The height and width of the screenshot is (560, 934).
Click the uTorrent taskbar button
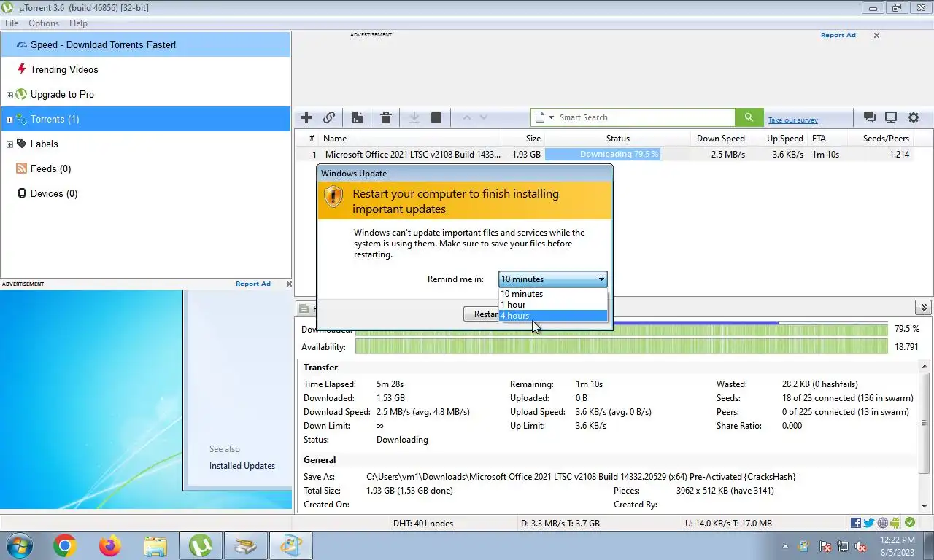(201, 545)
